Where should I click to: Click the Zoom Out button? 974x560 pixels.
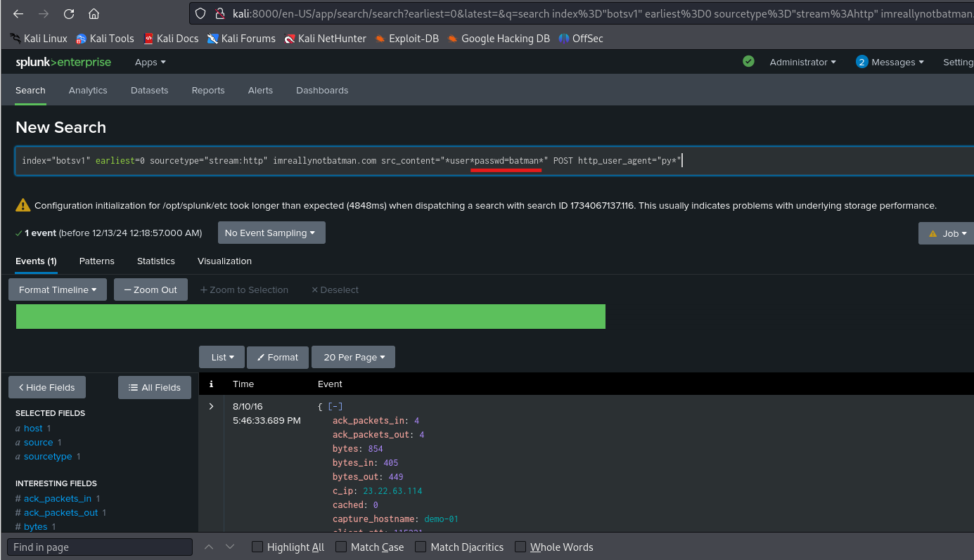[x=150, y=289]
